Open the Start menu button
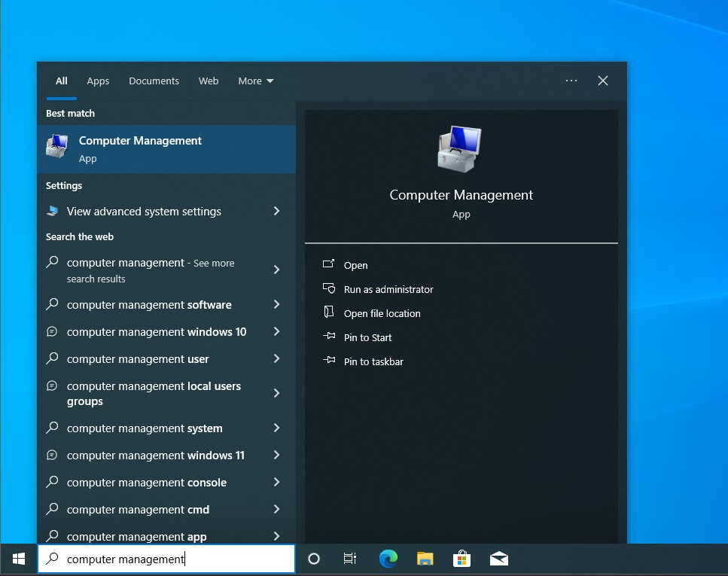 pos(18,559)
